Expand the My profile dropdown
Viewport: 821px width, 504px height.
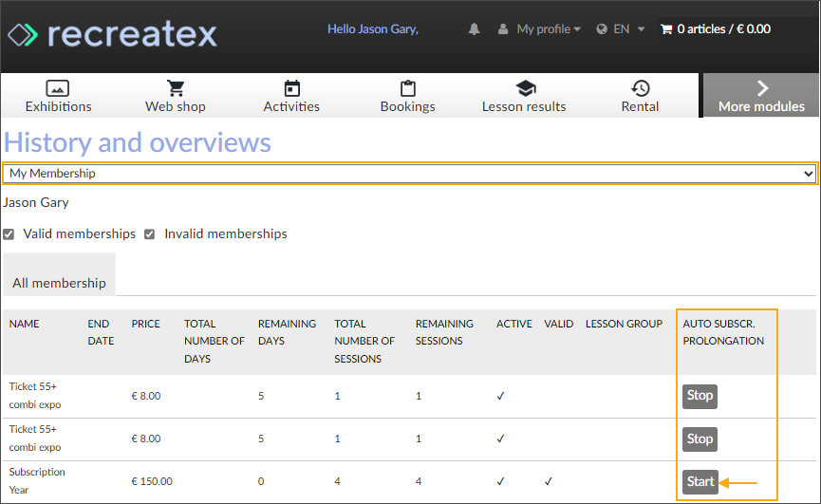(x=540, y=29)
